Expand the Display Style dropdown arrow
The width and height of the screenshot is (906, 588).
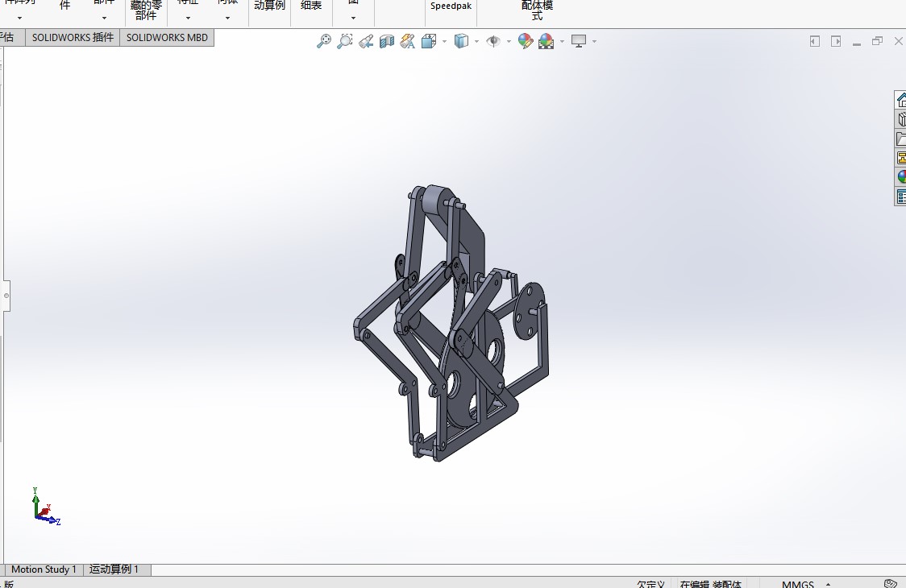[476, 42]
